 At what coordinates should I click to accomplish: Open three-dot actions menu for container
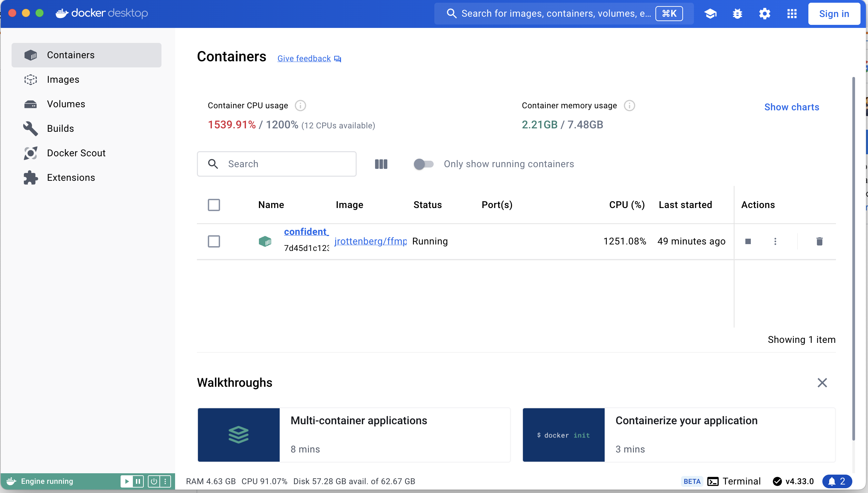775,241
